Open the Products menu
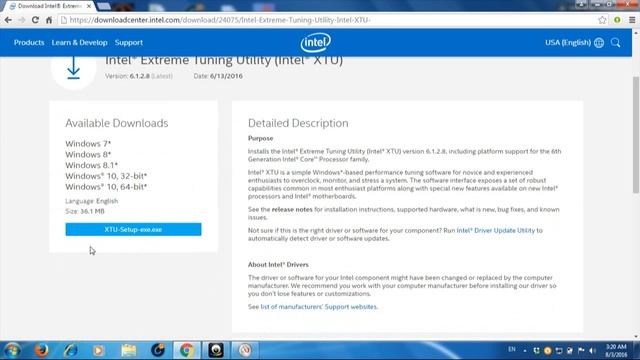This screenshot has height=360, width=640. point(29,42)
